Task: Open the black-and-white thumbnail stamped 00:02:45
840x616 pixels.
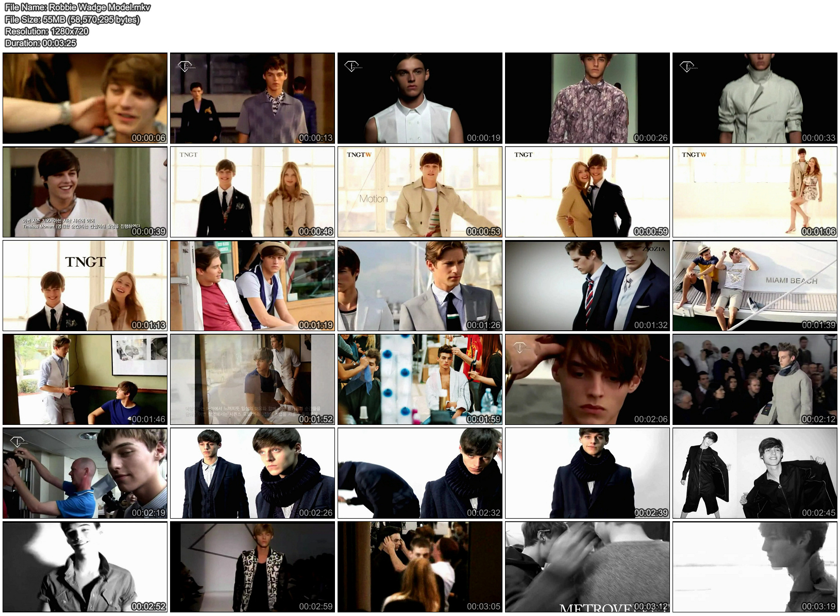Action: coord(754,473)
